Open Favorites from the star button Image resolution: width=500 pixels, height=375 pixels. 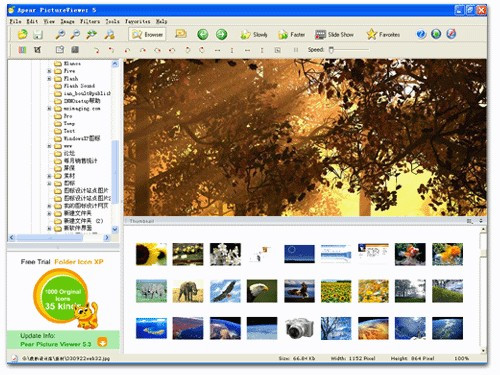pyautogui.click(x=383, y=34)
